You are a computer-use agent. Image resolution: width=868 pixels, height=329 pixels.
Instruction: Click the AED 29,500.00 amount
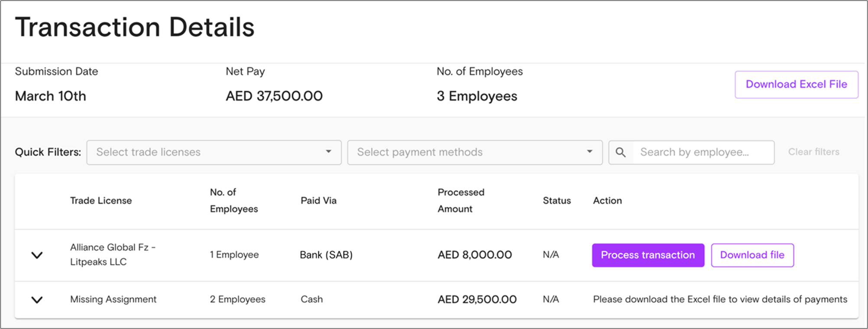tap(477, 300)
